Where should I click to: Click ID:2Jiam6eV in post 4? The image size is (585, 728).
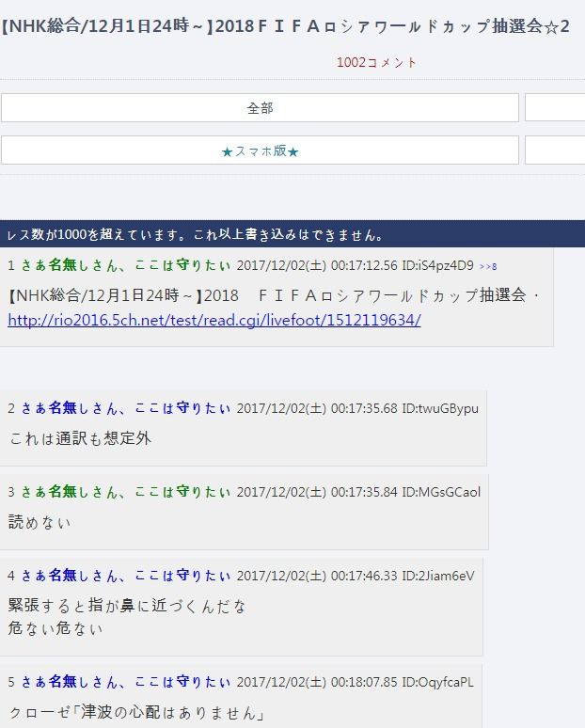pos(438,576)
